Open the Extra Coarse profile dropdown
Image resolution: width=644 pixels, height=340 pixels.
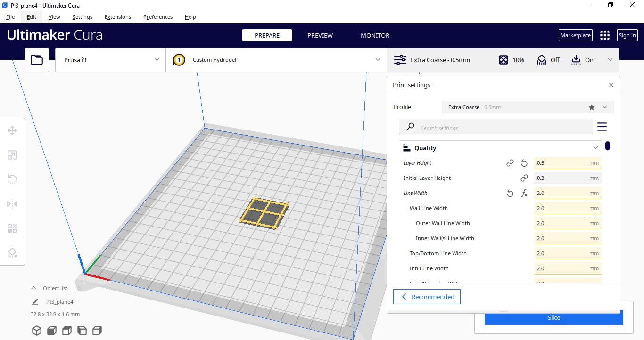(x=528, y=107)
